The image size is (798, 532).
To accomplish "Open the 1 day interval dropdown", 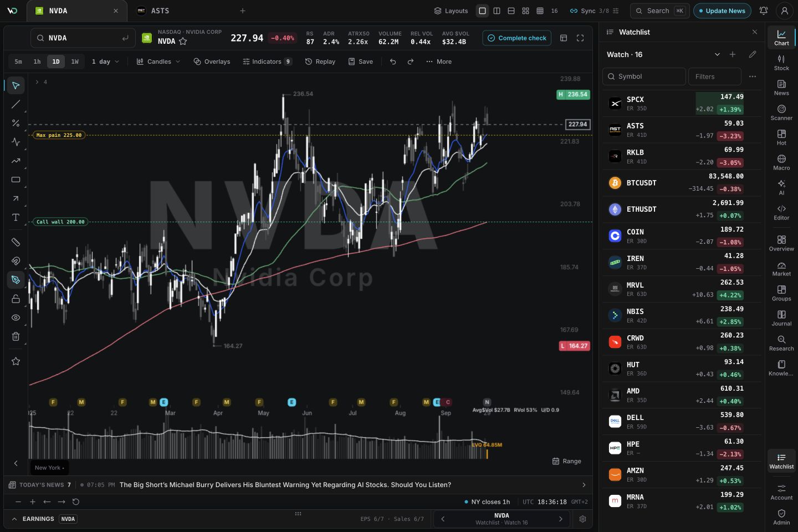I will tap(105, 62).
